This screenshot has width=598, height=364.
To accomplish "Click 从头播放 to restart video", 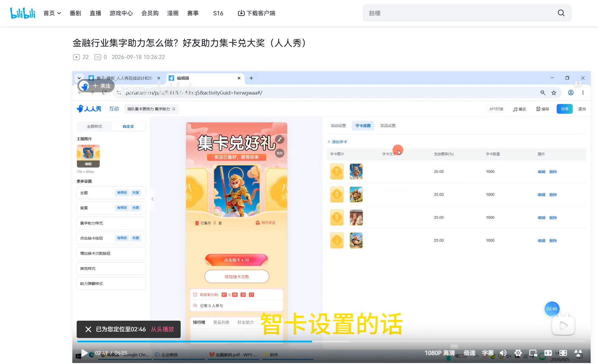I will click(162, 329).
